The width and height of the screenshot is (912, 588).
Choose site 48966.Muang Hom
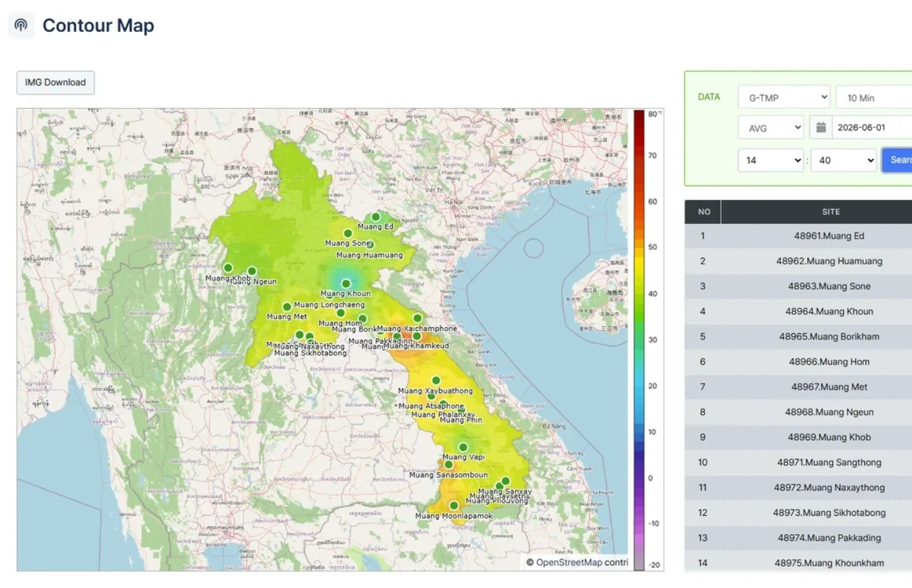pos(829,362)
